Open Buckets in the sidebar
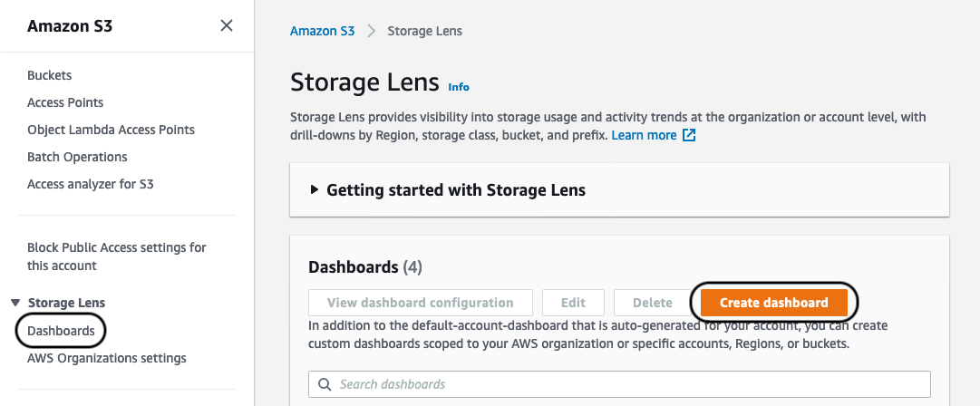The image size is (980, 406). (49, 75)
